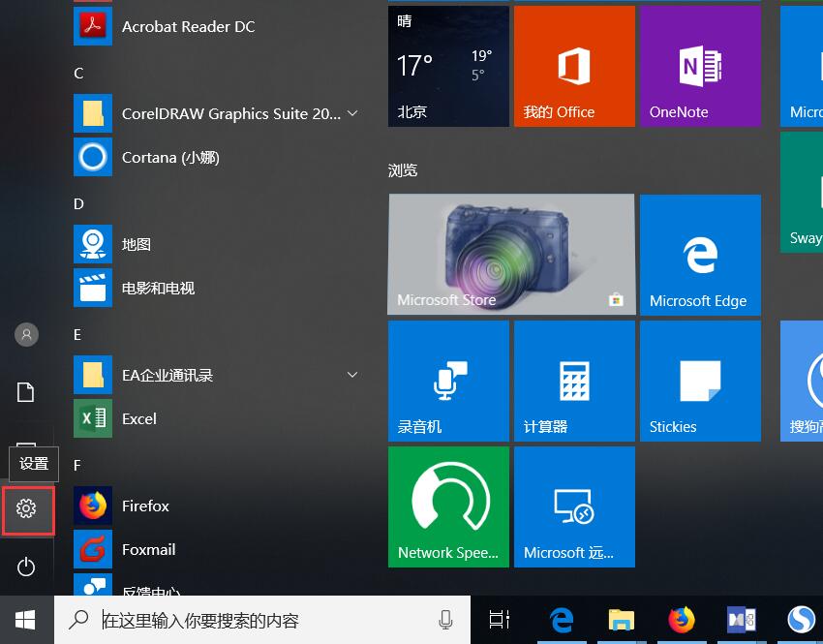Open the Stickies tile
Image resolution: width=823 pixels, height=644 pixels.
[700, 381]
